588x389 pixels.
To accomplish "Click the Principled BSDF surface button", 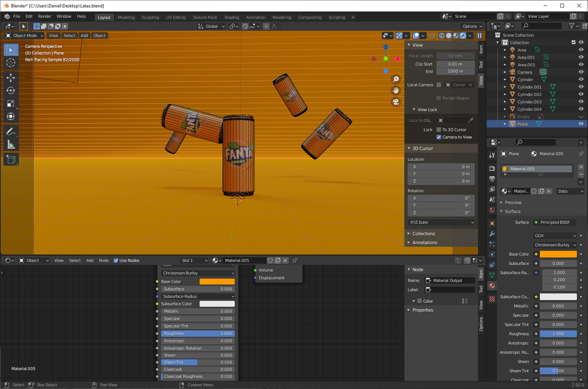I will point(555,222).
